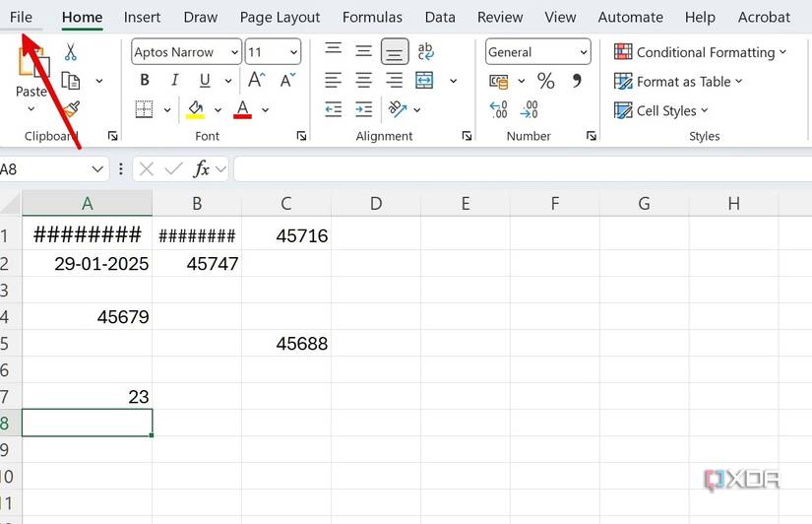Open text Orientation icon
The image size is (812, 524).
(398, 109)
